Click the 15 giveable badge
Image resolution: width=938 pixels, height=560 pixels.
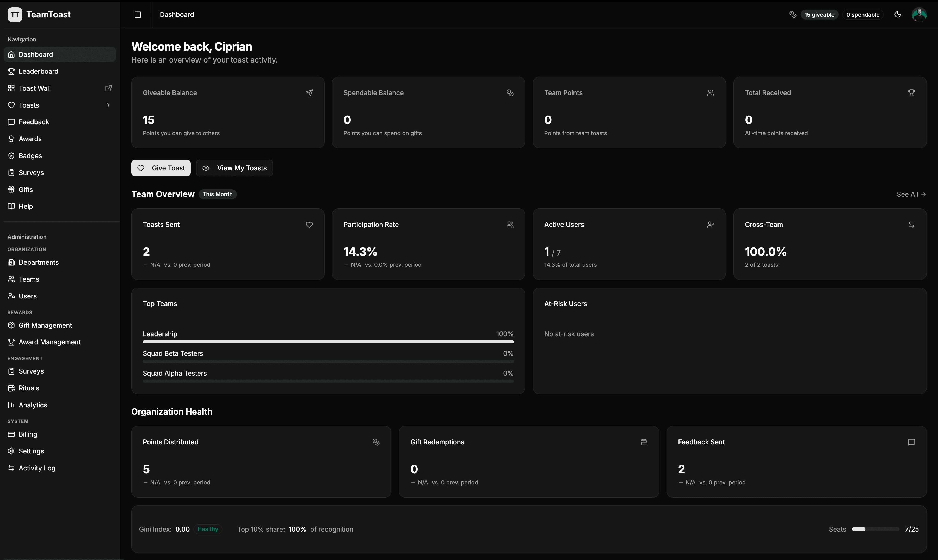tap(819, 14)
